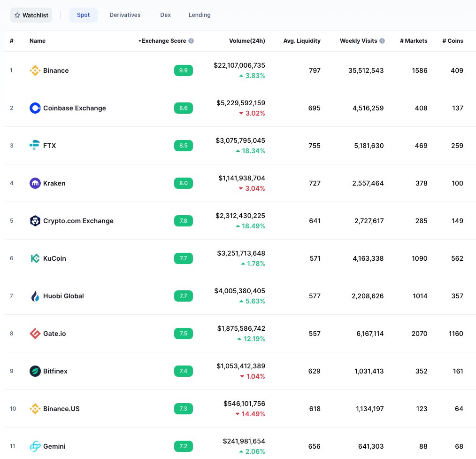Open the Gate.io exchange link
This screenshot has height=459, width=476.
click(x=54, y=334)
